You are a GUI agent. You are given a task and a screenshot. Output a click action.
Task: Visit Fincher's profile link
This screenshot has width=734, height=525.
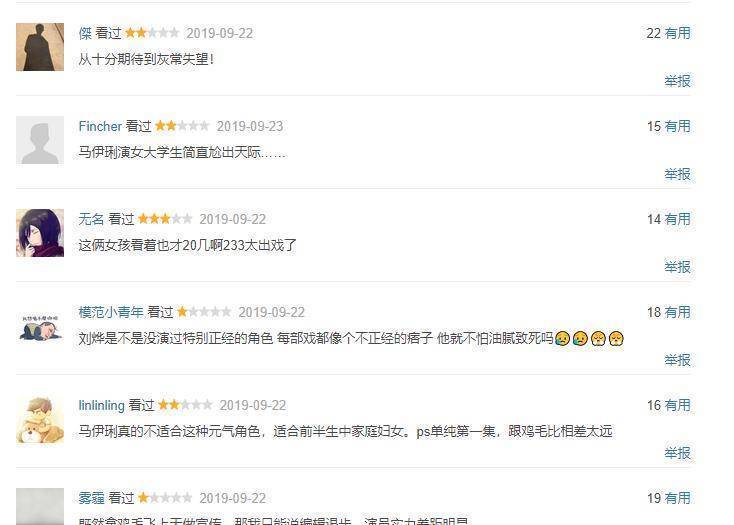(100, 126)
